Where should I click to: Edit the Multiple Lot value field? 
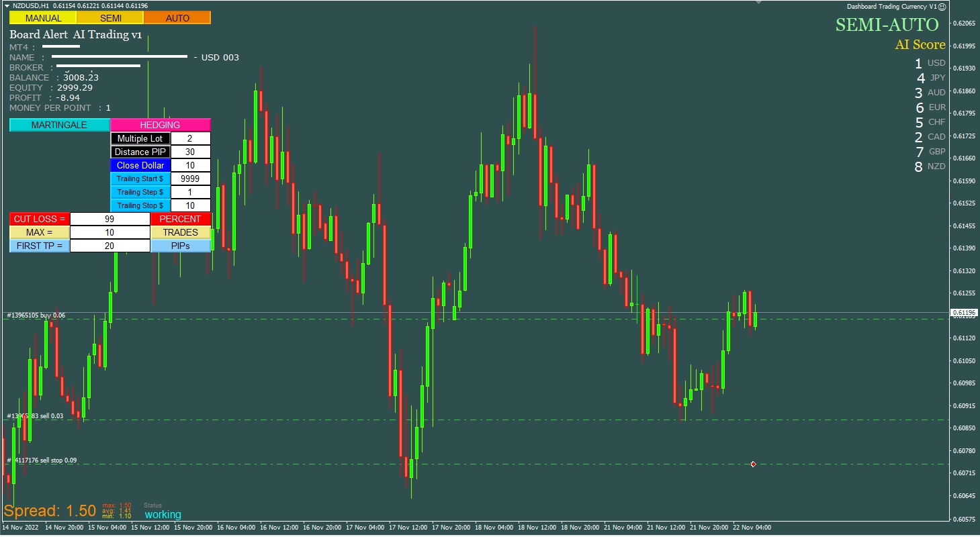(x=190, y=138)
